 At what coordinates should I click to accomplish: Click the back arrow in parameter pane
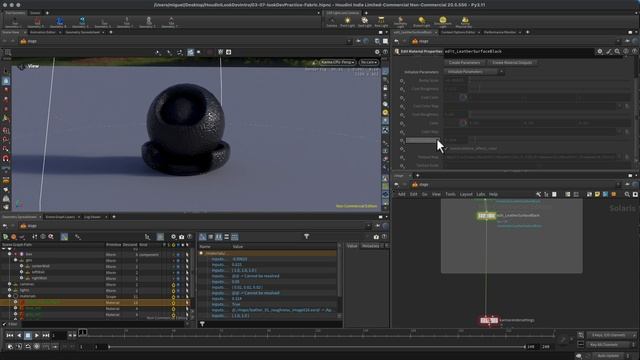(396, 41)
